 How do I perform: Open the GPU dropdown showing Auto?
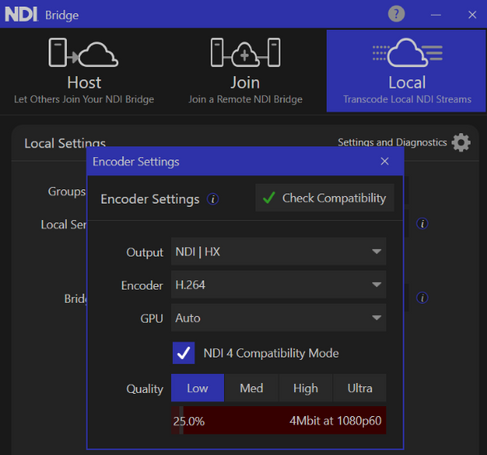(278, 318)
